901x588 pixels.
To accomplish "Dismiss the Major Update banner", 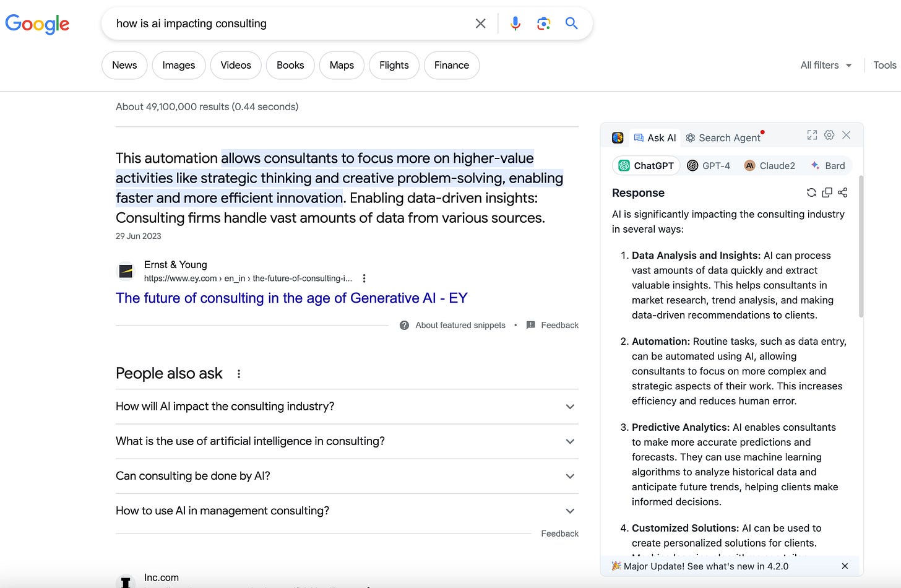I will click(845, 566).
